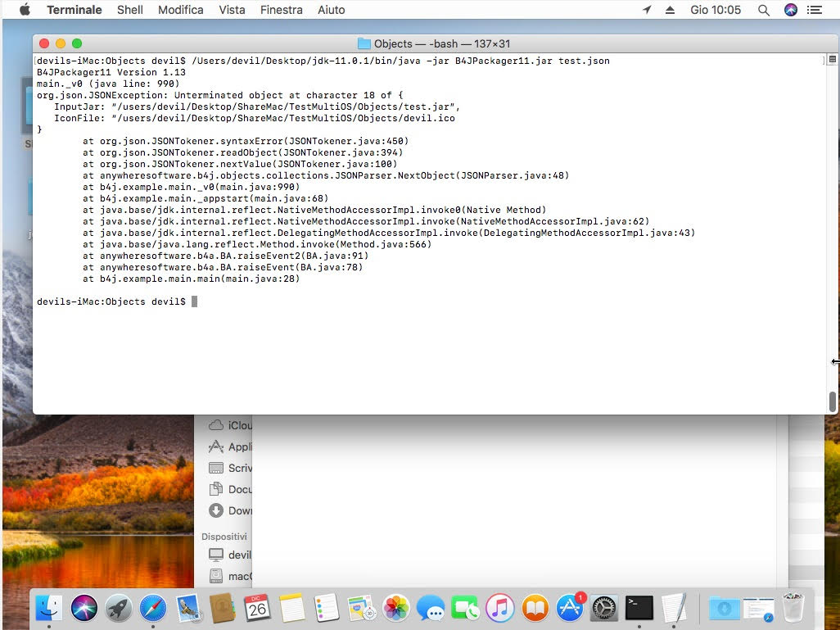Open Mail stamp icon in Dock
Image resolution: width=840 pixels, height=630 pixels.
188,608
